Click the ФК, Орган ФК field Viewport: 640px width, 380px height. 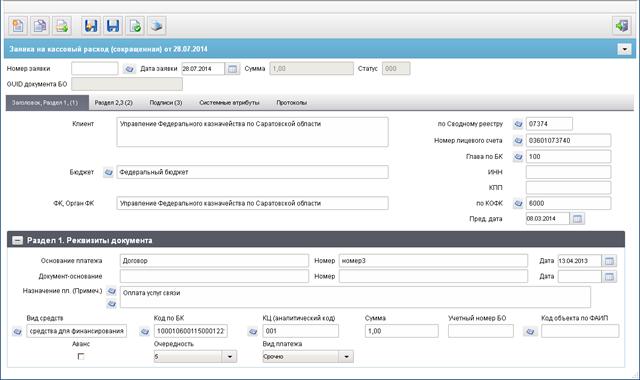[252, 203]
